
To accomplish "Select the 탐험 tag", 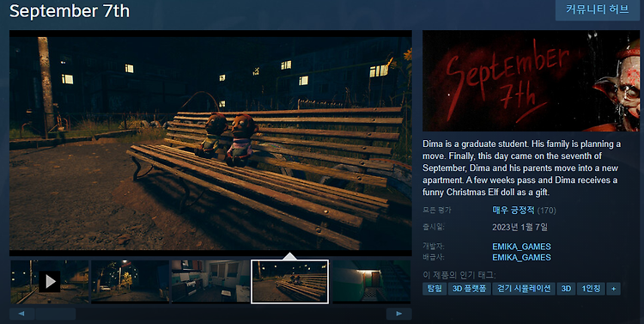I will coord(434,289).
